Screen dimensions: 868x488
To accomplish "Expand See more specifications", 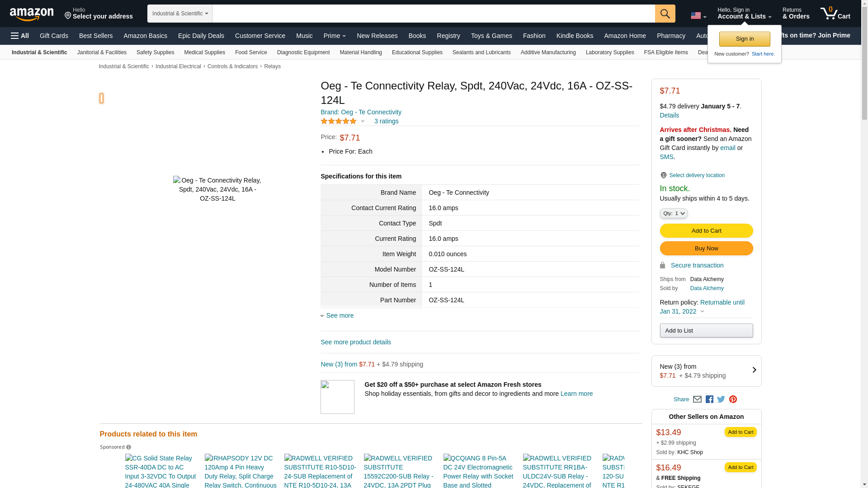I will [340, 315].
